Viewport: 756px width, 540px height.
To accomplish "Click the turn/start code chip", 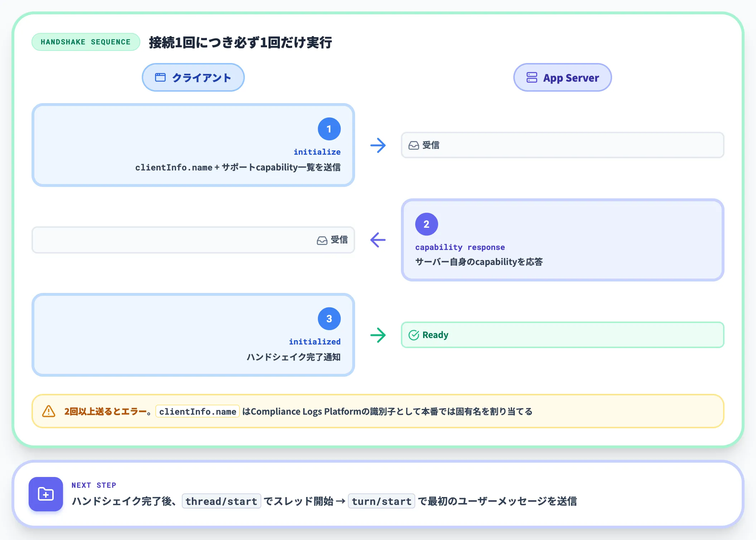I will [381, 501].
